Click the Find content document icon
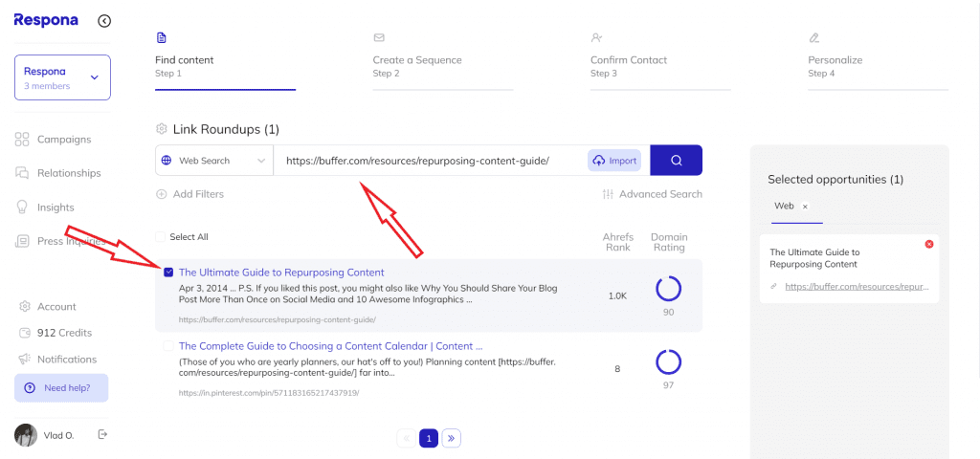This screenshot has height=459, width=980. [x=161, y=38]
